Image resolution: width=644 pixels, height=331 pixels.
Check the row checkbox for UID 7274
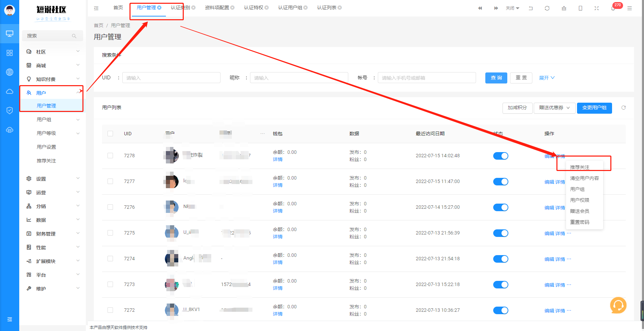pos(110,259)
